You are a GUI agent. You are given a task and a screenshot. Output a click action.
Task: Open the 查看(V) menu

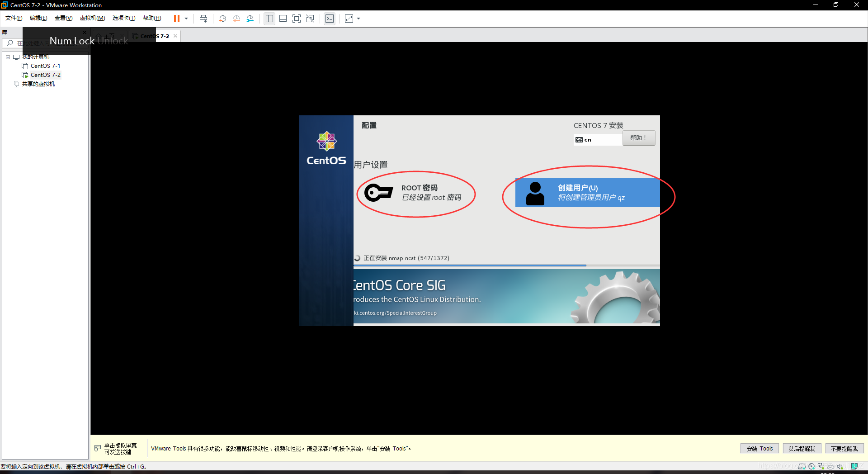coord(63,18)
